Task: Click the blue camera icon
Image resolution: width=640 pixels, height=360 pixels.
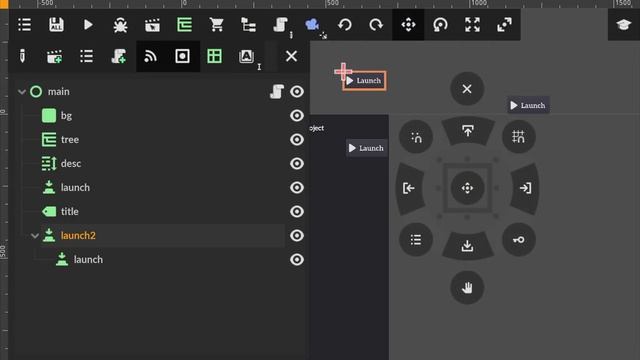Action: coord(312,24)
